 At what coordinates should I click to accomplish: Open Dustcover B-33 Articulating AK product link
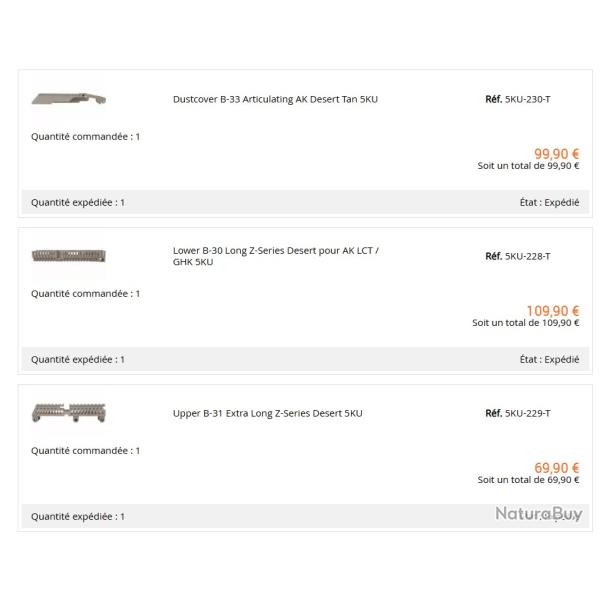(x=275, y=99)
